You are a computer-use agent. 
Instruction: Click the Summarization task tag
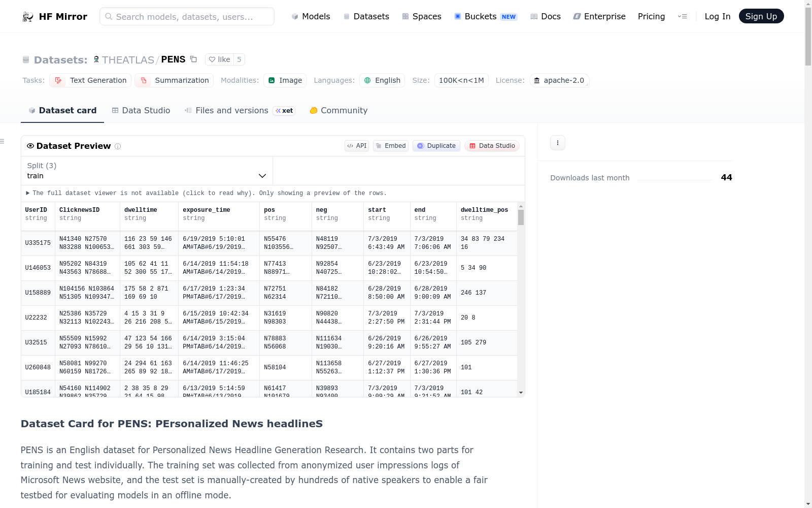click(174, 80)
